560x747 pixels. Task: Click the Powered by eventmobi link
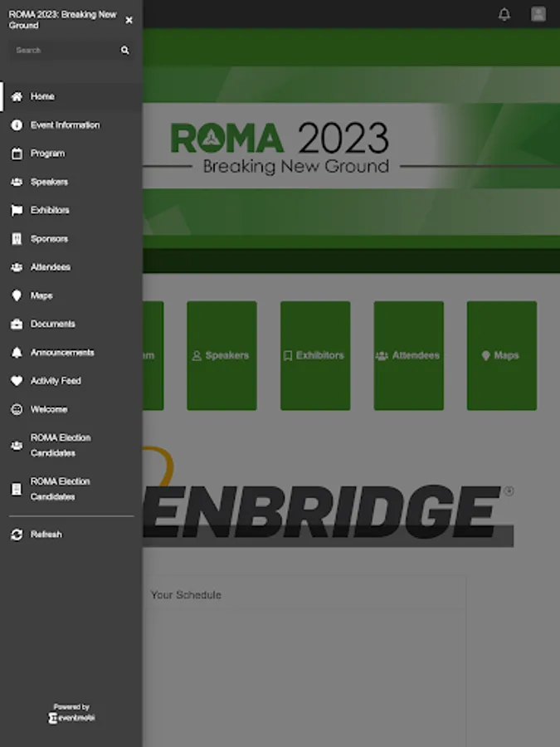[71, 713]
